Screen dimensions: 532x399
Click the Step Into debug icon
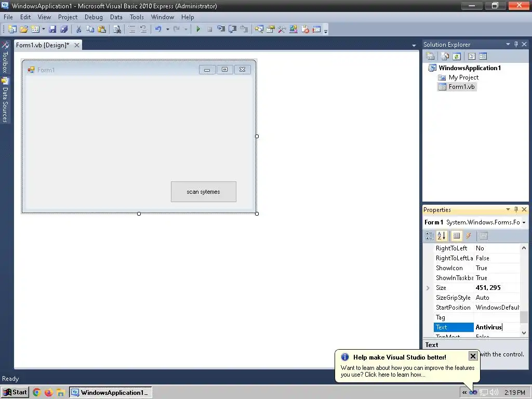(x=221, y=29)
